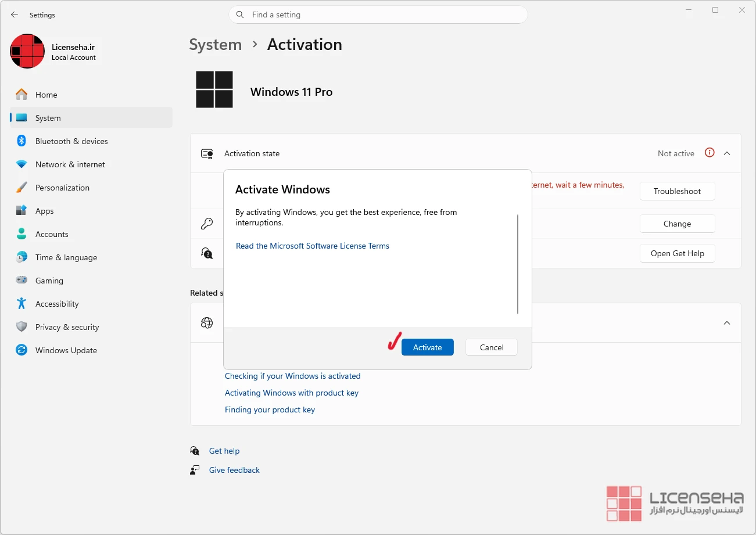Click the 'Windows 11 Pro' edition label
Image resolution: width=756 pixels, height=535 pixels.
(x=292, y=92)
